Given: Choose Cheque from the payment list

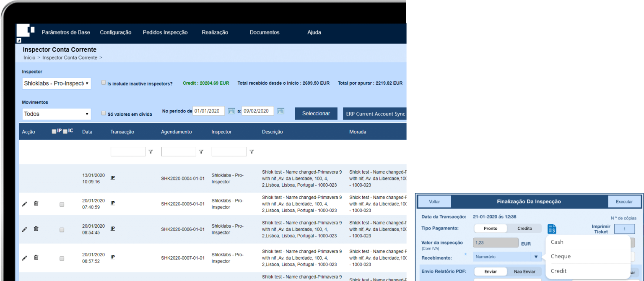Looking at the screenshot, I should click(x=588, y=256).
